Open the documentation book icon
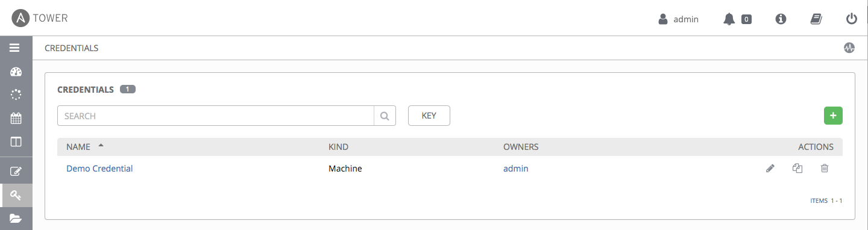868x230 pixels. (x=816, y=19)
